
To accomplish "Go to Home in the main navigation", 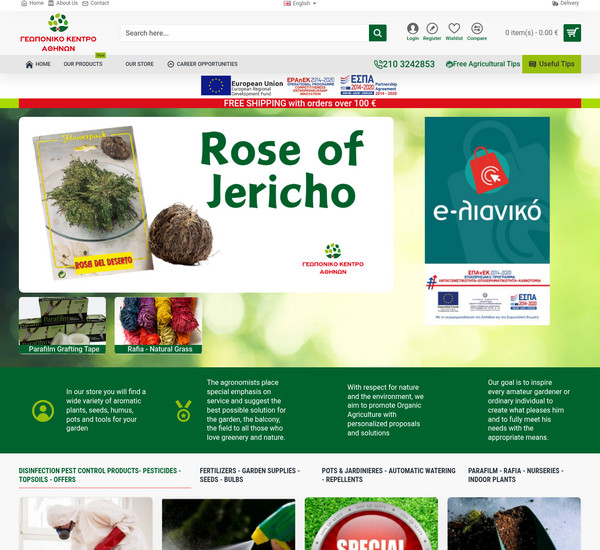I will tap(38, 64).
